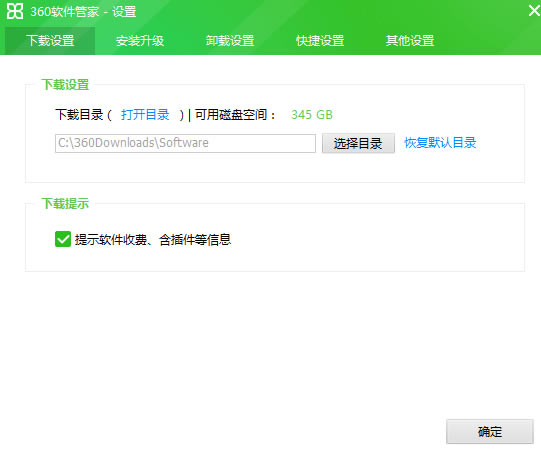Click the 360 Software Manager logo icon
This screenshot has width=541, height=458.
[15, 11]
